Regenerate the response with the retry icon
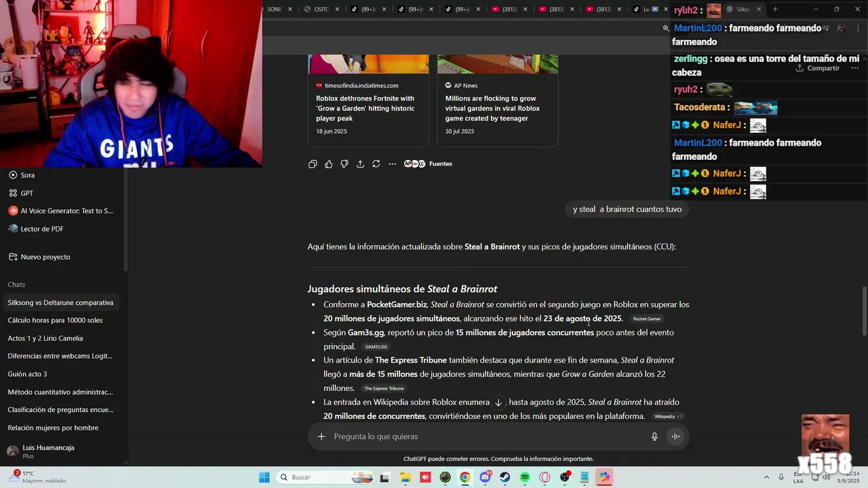Image resolution: width=868 pixels, height=488 pixels. (x=376, y=164)
